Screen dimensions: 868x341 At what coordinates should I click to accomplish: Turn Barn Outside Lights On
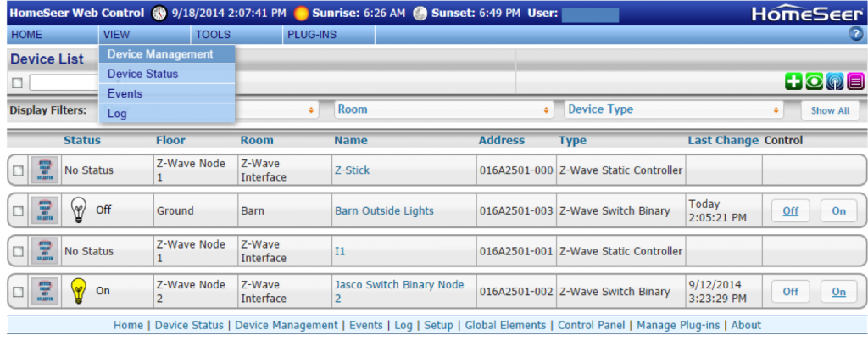tap(838, 211)
